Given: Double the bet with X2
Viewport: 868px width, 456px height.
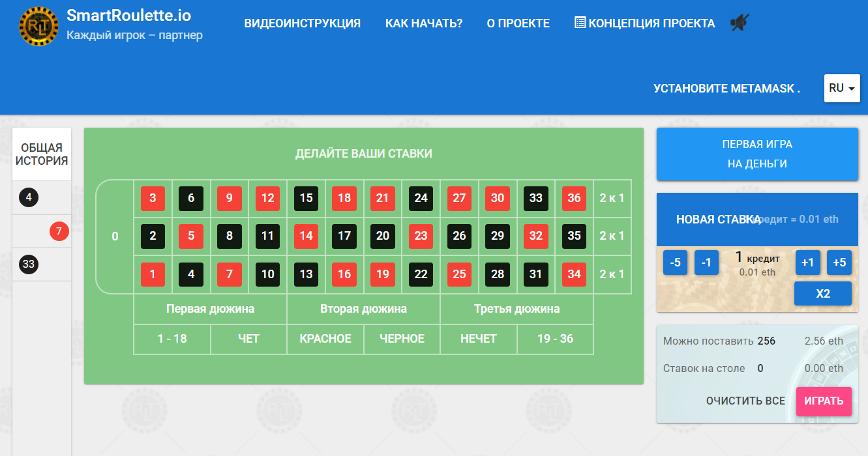Looking at the screenshot, I should 823,294.
